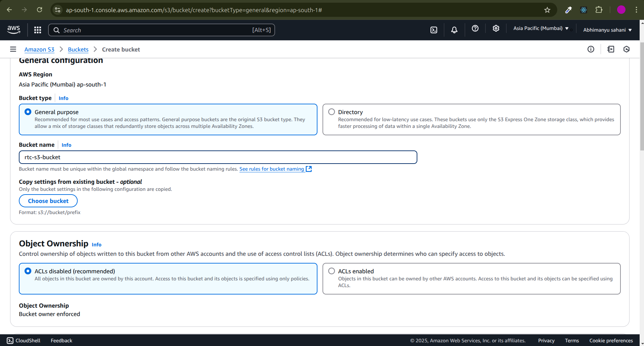The image size is (644, 346).
Task: Open site information icon in address bar
Action: click(x=58, y=10)
